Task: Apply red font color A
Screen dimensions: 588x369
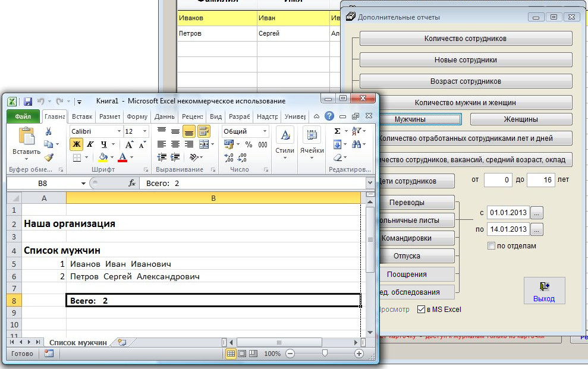Action: pos(122,157)
